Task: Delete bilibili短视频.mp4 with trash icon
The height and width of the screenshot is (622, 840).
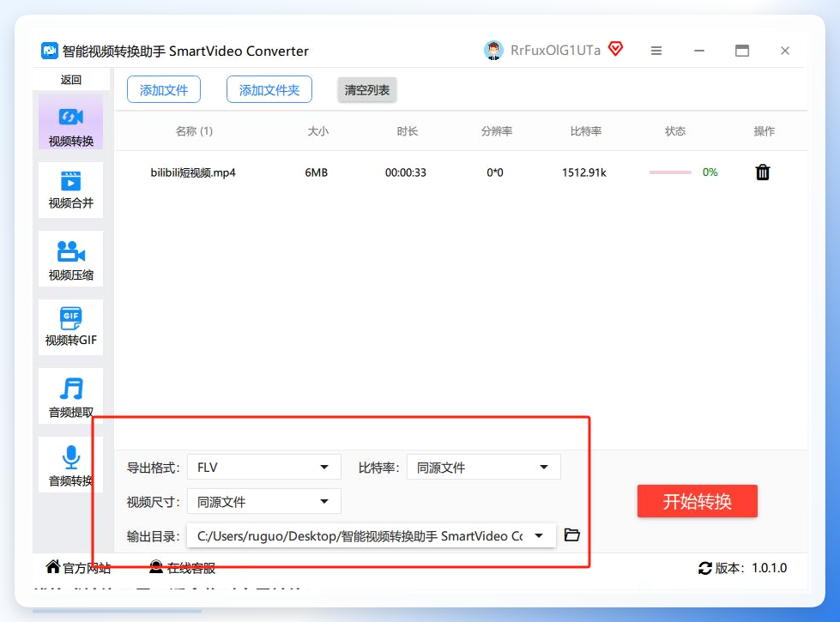Action: click(x=762, y=172)
